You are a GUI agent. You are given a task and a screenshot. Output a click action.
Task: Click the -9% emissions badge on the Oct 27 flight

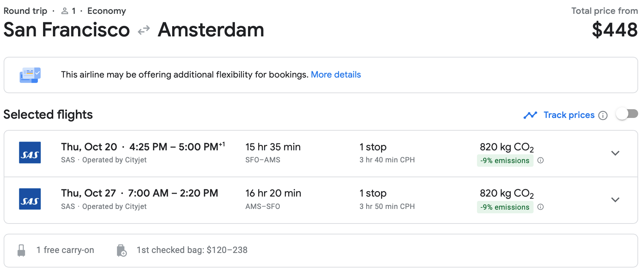click(x=505, y=207)
